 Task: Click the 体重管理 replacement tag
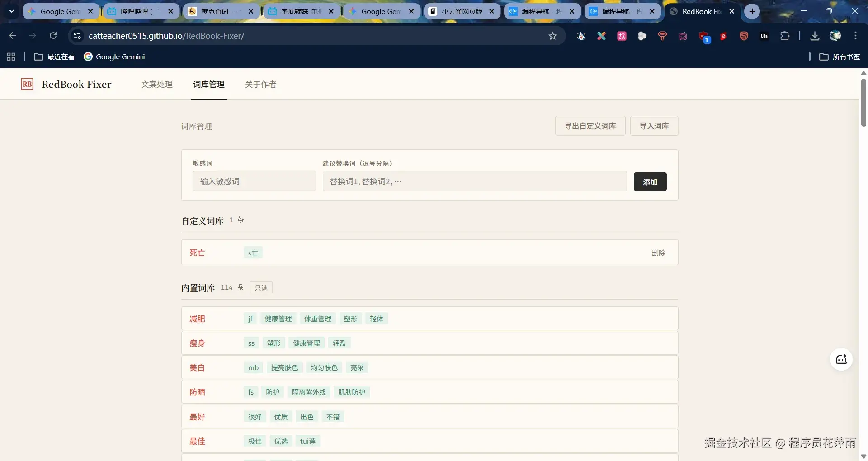tap(318, 319)
